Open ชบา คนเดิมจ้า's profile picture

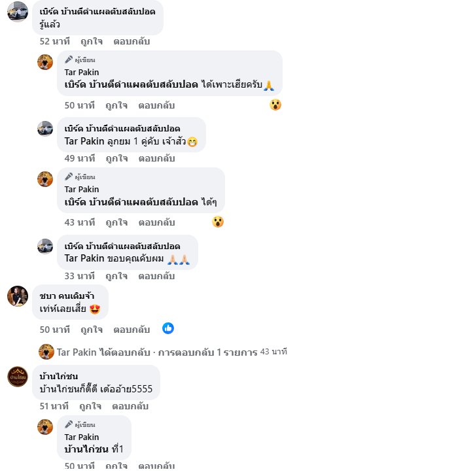pyautogui.click(x=18, y=296)
